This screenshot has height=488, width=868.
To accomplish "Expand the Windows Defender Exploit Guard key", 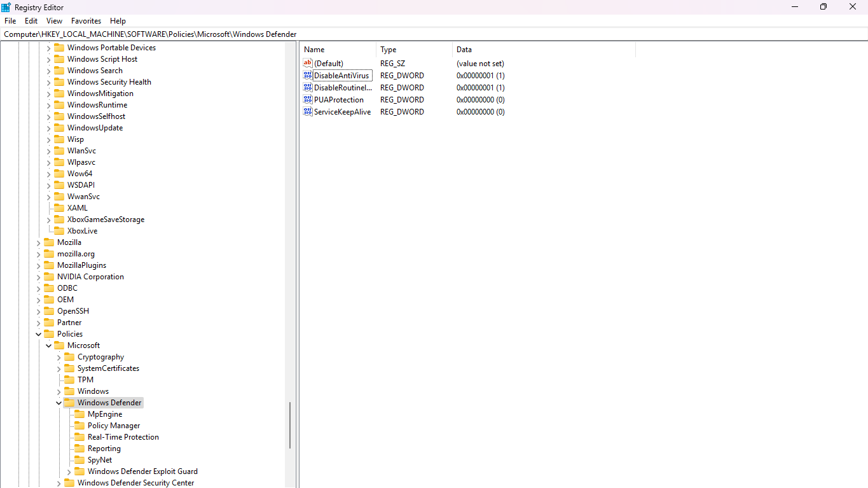I will pyautogui.click(x=69, y=471).
